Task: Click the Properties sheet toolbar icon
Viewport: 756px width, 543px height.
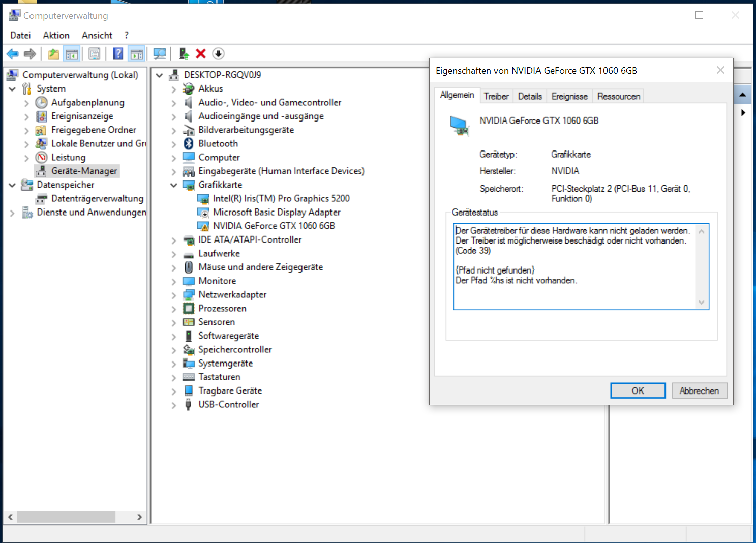Action: click(95, 54)
